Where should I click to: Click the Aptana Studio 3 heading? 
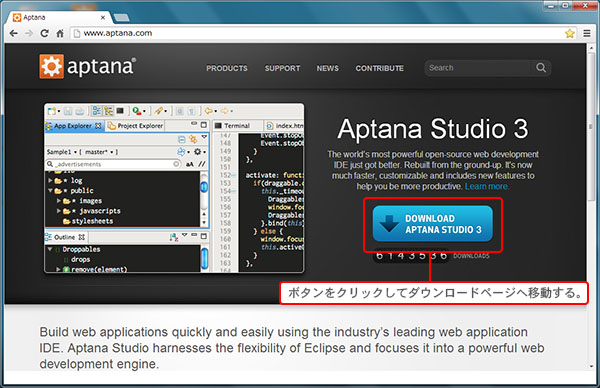pos(433,129)
